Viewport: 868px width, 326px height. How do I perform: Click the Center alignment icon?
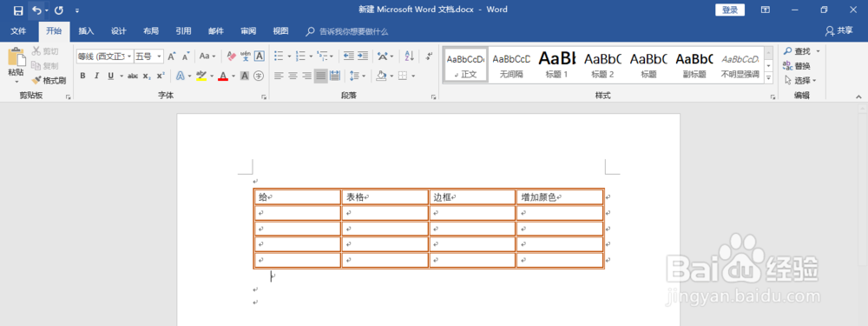293,76
